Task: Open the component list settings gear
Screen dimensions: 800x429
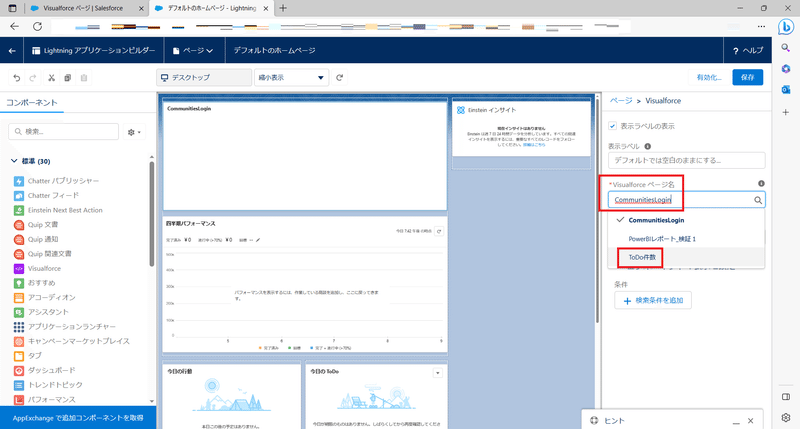Action: pyautogui.click(x=134, y=132)
